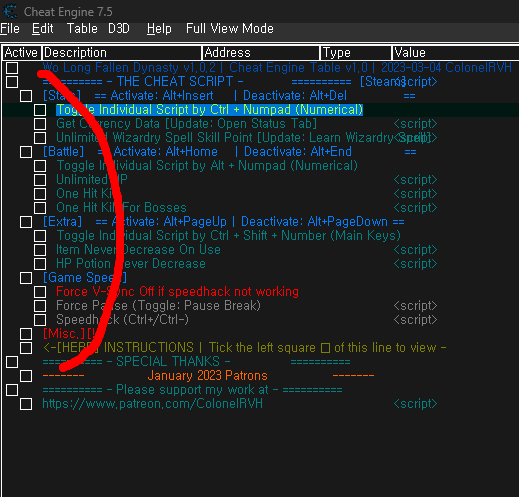Screen dimensions: 519x497
Task: Click <script> value of patreon link row
Action: pos(415,404)
